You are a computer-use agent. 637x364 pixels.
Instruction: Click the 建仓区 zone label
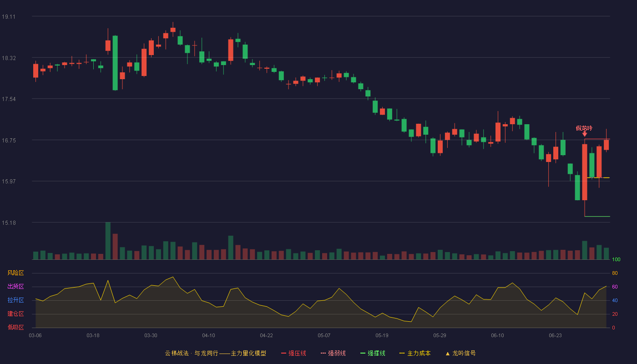coord(15,314)
